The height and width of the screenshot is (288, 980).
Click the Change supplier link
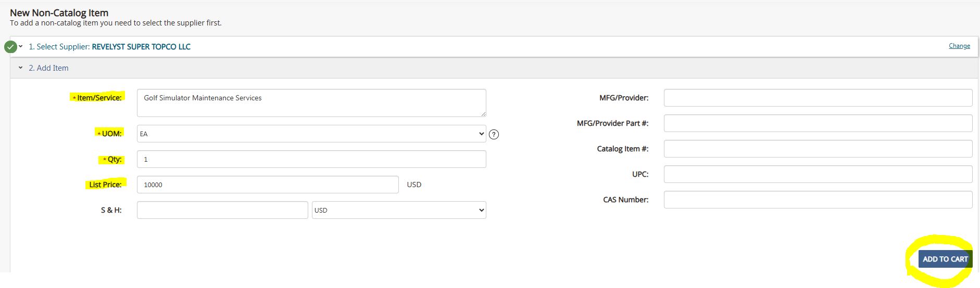pos(959,46)
